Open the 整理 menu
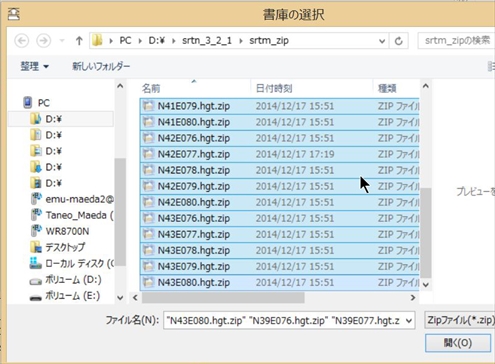Image resolution: width=495 pixels, height=364 pixels. 35,66
